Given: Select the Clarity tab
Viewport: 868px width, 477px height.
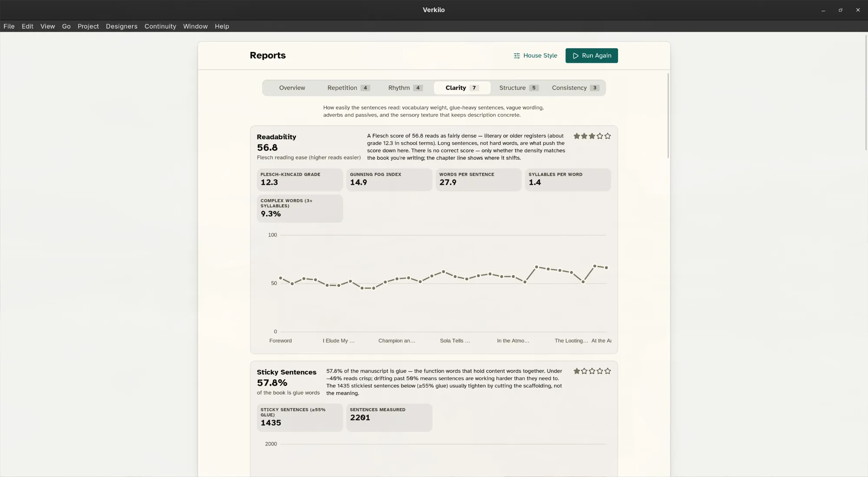Looking at the screenshot, I should [462, 88].
